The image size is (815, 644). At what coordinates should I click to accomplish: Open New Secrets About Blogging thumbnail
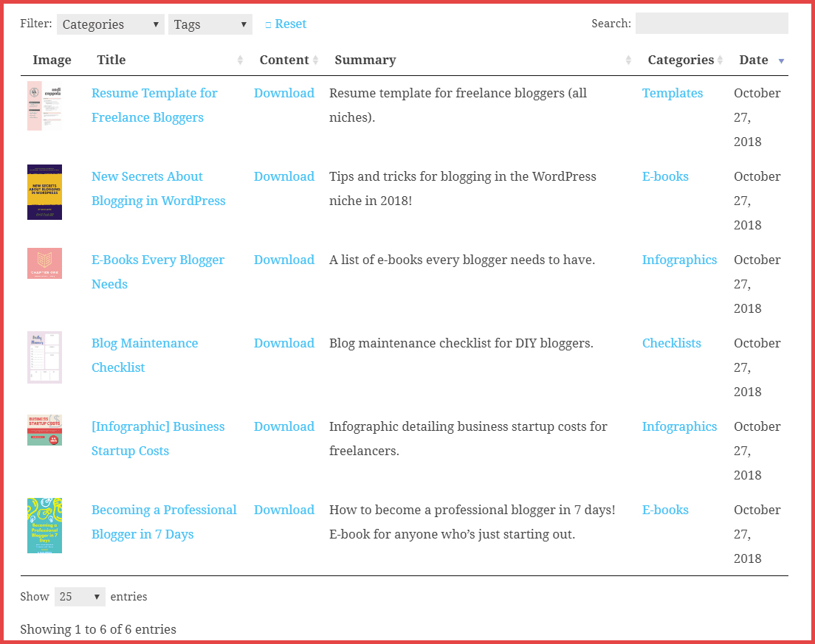pos(45,192)
